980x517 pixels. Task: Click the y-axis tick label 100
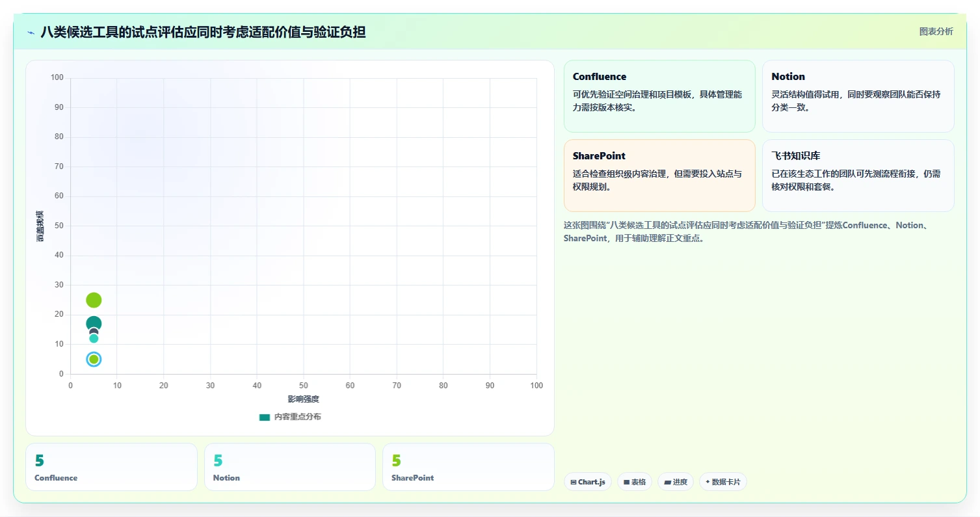tap(57, 78)
